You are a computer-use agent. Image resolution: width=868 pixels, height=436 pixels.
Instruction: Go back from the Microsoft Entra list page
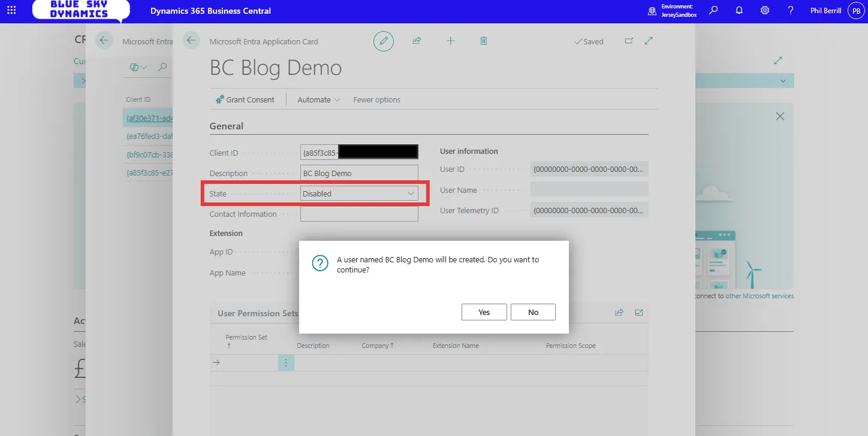coord(104,41)
